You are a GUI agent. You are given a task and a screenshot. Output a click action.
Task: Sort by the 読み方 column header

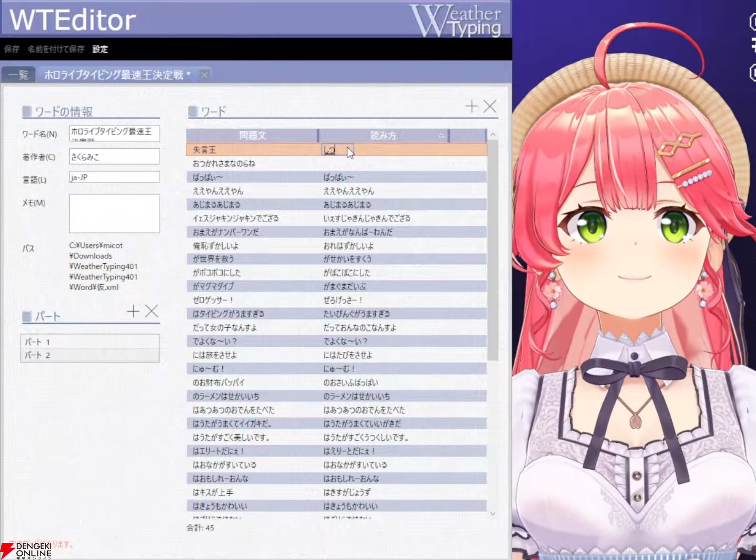[x=383, y=136]
